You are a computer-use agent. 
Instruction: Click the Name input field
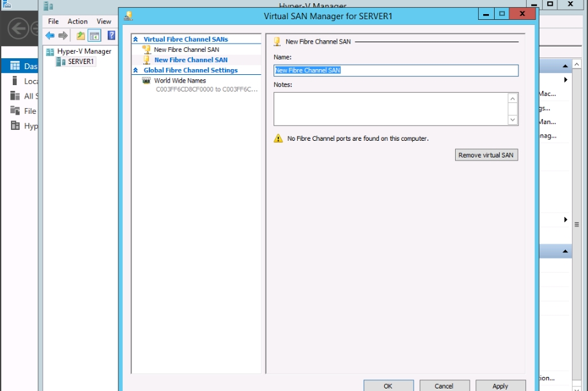click(396, 70)
